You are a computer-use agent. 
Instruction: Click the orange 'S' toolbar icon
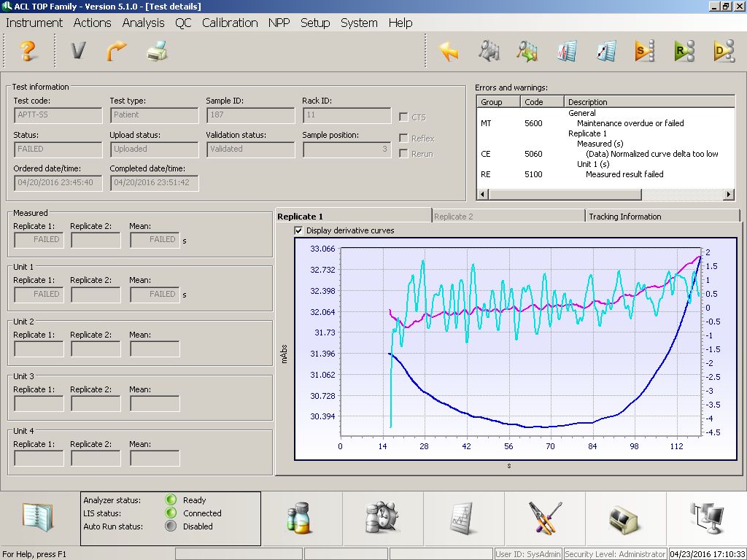[643, 51]
